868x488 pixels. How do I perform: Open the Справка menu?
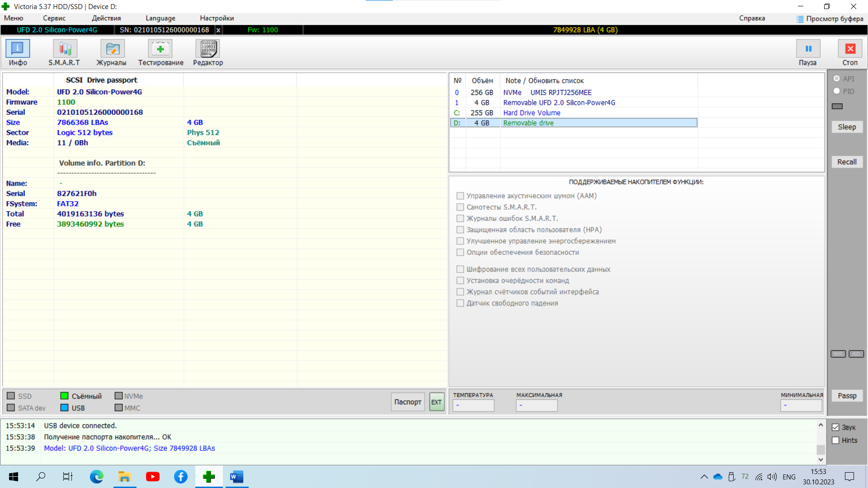coord(752,18)
